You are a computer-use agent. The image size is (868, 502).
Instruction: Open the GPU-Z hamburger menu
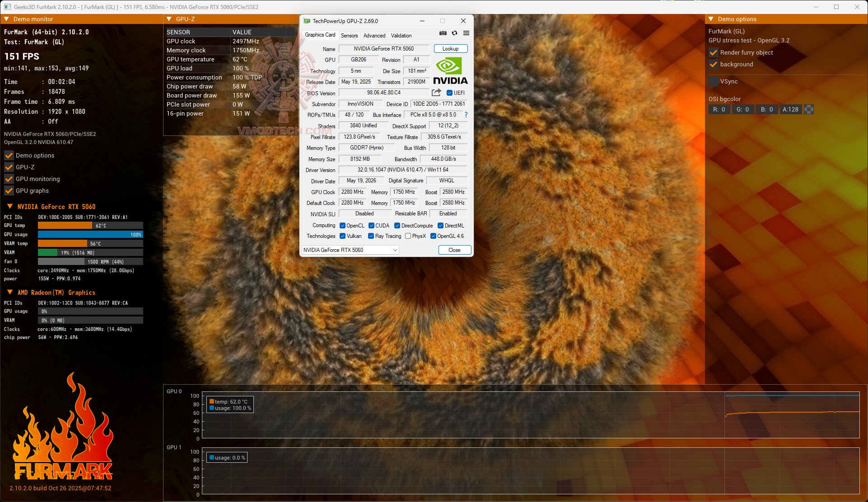466,33
